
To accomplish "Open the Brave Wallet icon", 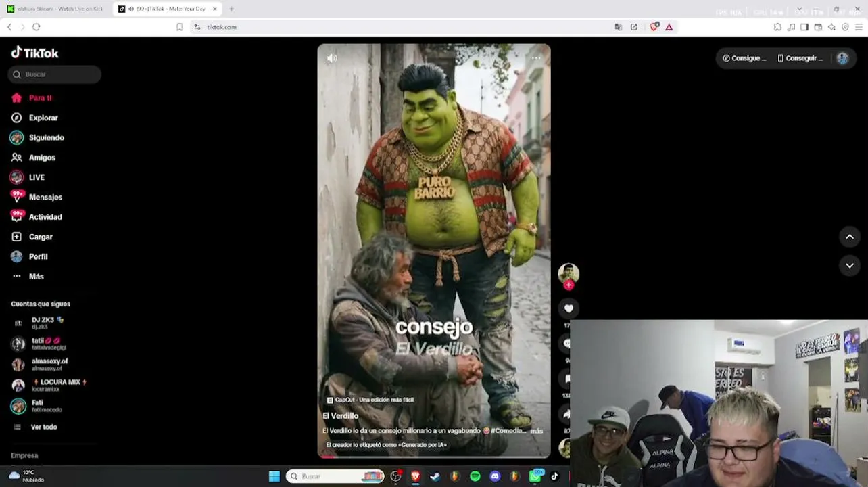I will (818, 27).
